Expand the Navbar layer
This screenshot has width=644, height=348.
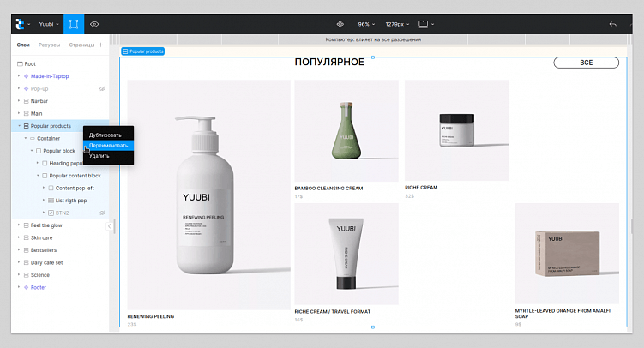coord(19,100)
